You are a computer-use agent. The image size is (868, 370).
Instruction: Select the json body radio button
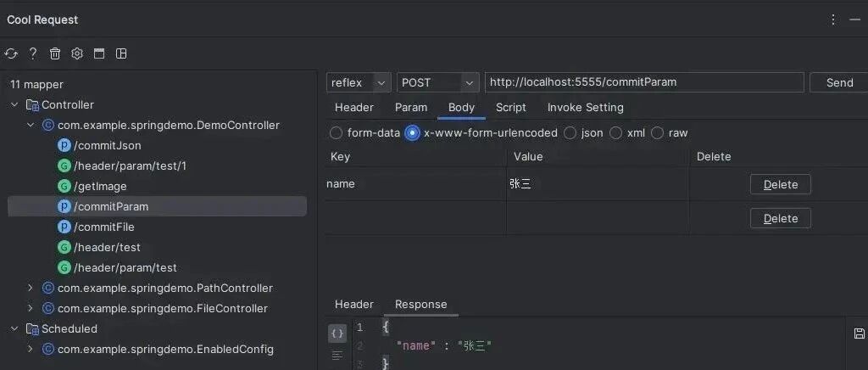pyautogui.click(x=570, y=133)
